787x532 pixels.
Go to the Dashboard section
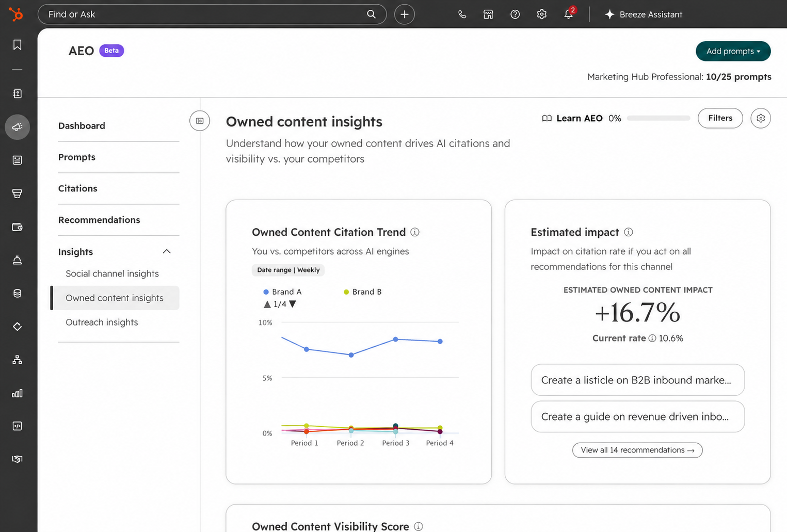click(82, 126)
